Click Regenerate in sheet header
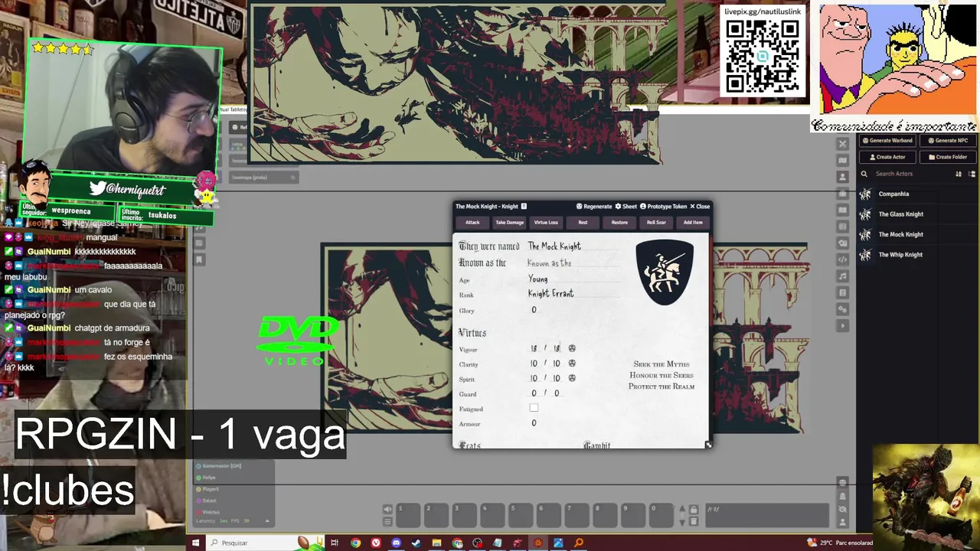The height and width of the screenshot is (551, 980). coord(594,206)
